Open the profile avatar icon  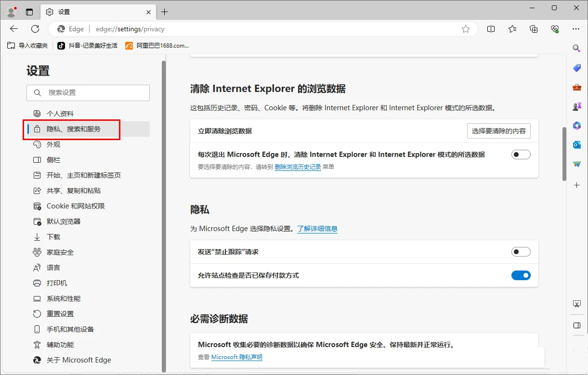pyautogui.click(x=12, y=12)
